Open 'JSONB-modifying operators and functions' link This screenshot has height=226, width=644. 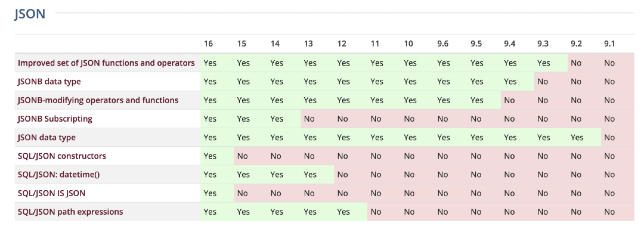[x=98, y=100]
